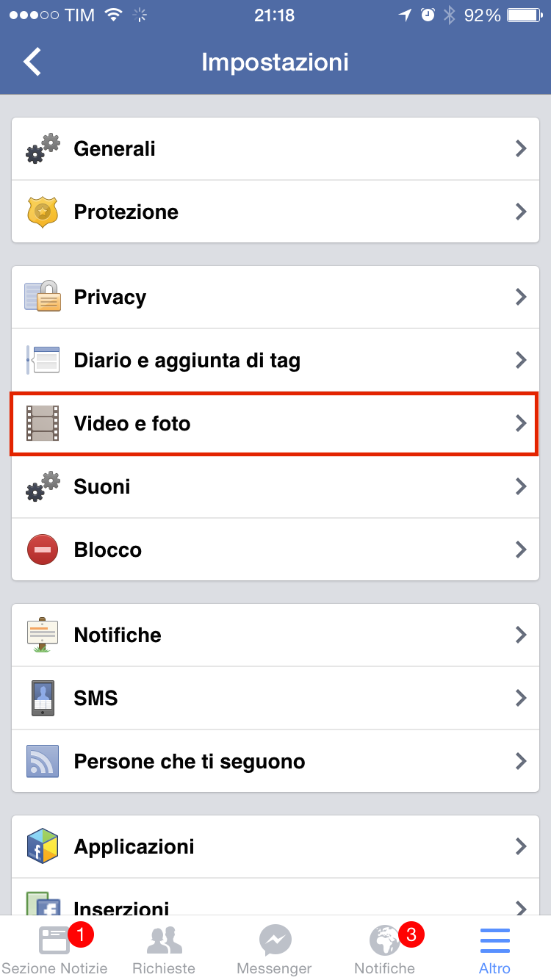The width and height of the screenshot is (551, 980).
Task: Open the Messenger tab
Action: [x=275, y=949]
